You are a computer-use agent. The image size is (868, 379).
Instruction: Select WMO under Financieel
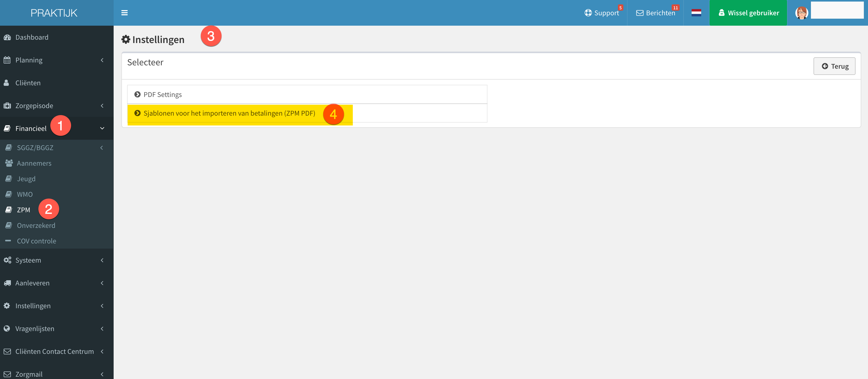click(57, 194)
